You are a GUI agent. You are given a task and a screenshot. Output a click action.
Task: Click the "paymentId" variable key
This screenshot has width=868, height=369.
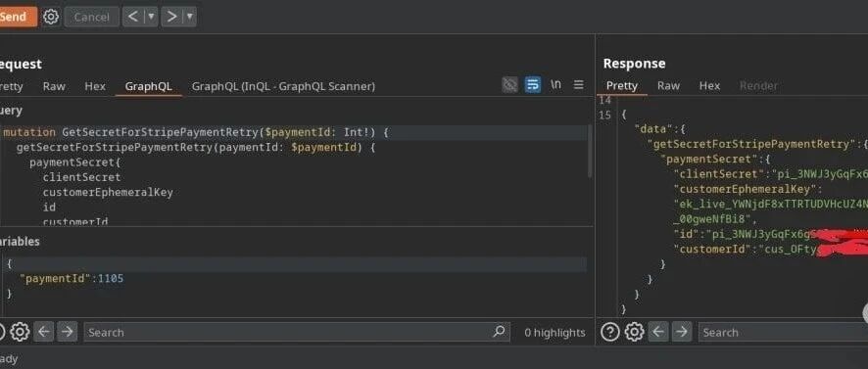(x=55, y=278)
